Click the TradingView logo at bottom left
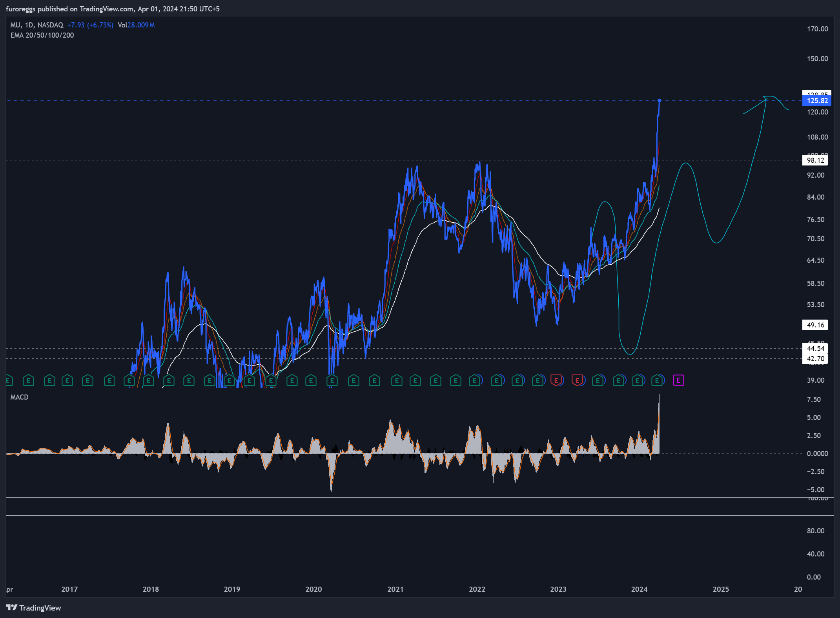Image resolution: width=840 pixels, height=618 pixels. pyautogui.click(x=34, y=608)
